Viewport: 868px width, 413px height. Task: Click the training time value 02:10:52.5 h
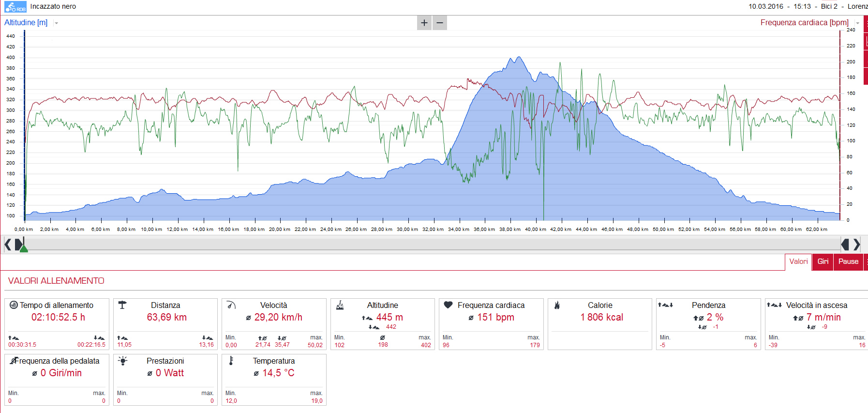click(59, 317)
